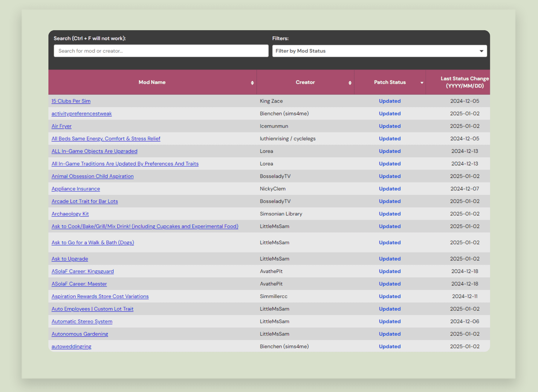
Task: Open the Ask to Upgrade link
Action: 70,259
